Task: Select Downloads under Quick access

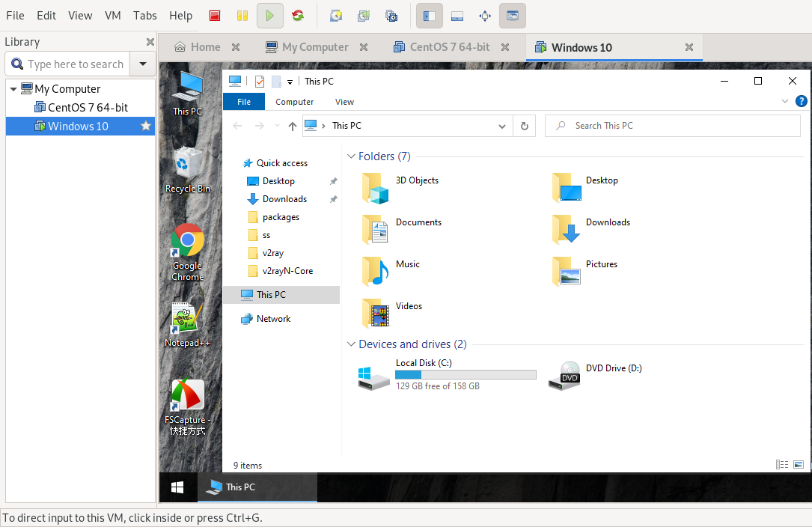Action: [x=277, y=199]
